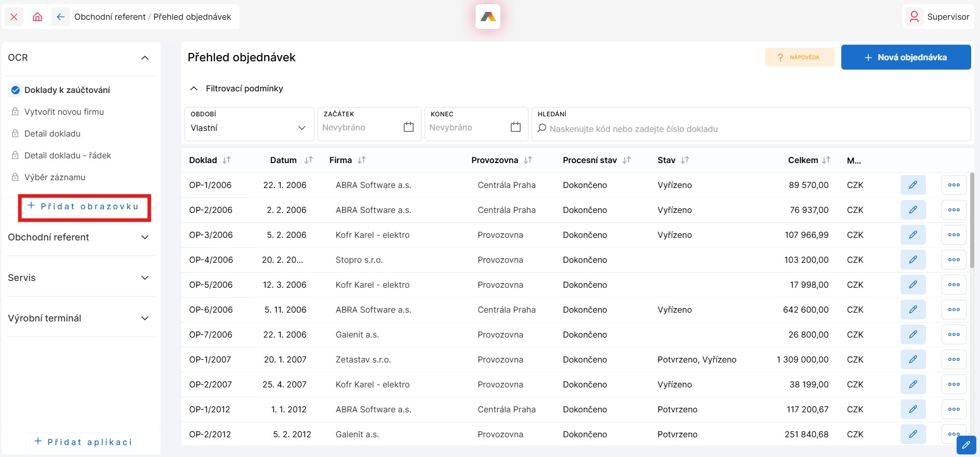Viewport: 980px width, 457px height.
Task: Click the back arrow icon
Action: [61, 17]
